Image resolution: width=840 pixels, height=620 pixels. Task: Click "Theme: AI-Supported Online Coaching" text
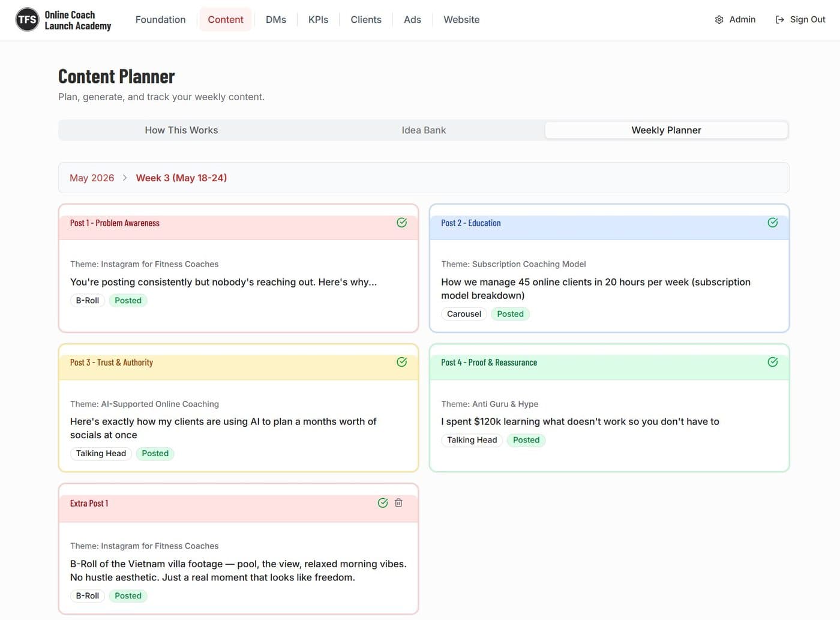(145, 404)
